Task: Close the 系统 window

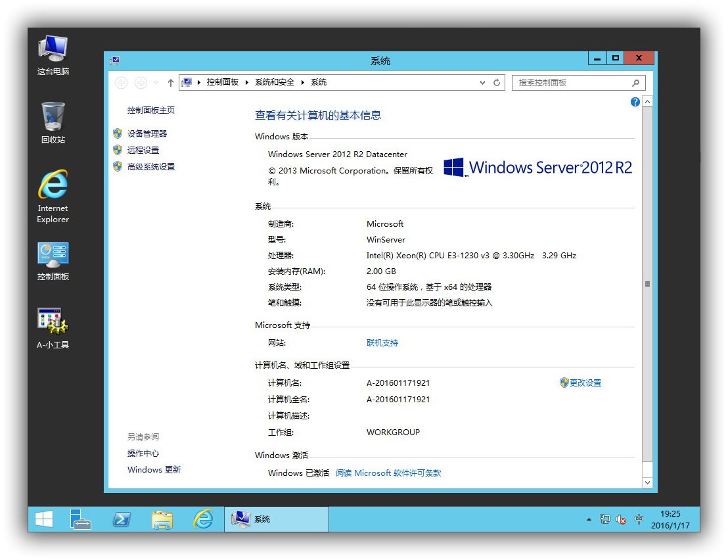Action: [x=639, y=58]
